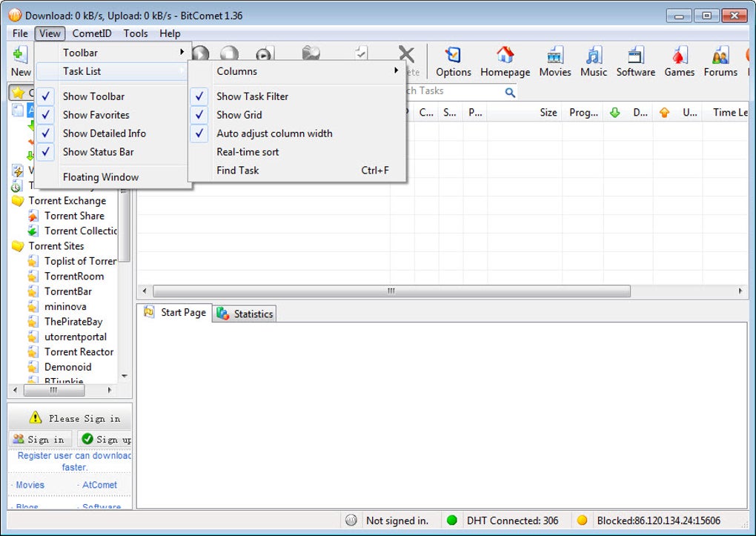Toggle Show Status Bar option
The height and width of the screenshot is (536, 756).
point(110,152)
